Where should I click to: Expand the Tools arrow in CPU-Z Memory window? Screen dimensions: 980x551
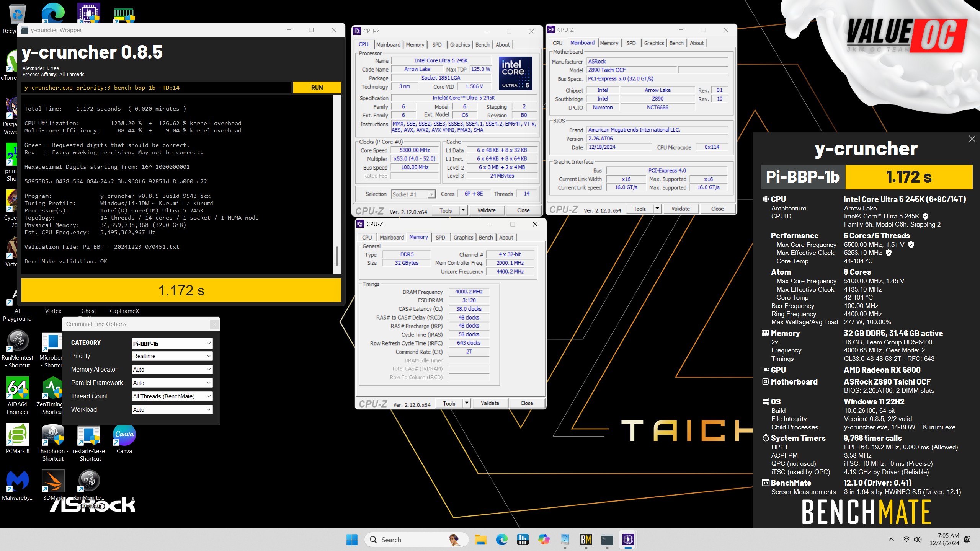point(467,403)
